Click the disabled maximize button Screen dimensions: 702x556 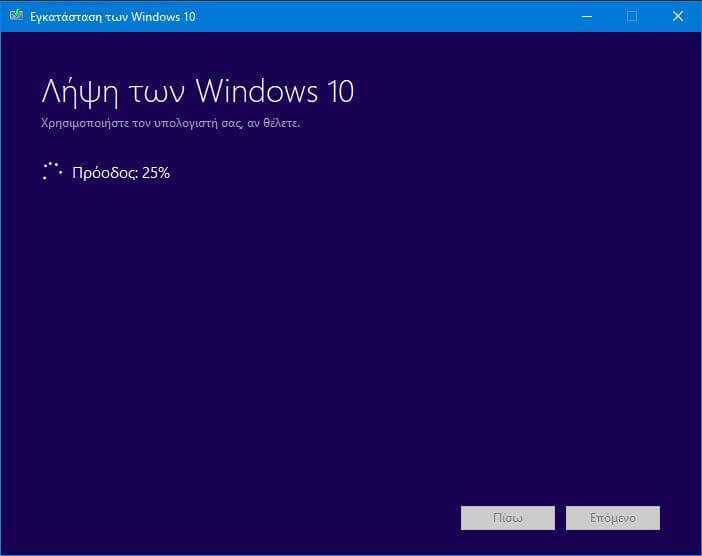632,17
